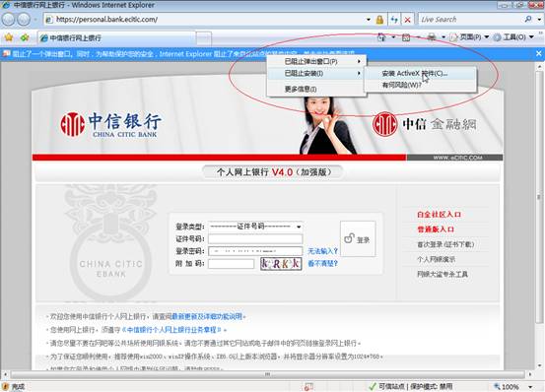
Task: Click the browser Back arrow button
Action: tap(9, 20)
